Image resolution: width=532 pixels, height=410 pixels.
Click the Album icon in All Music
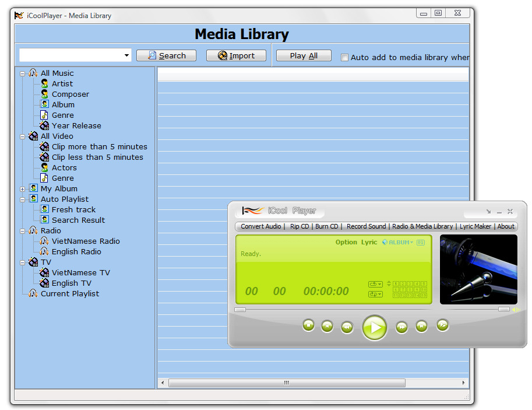44,104
